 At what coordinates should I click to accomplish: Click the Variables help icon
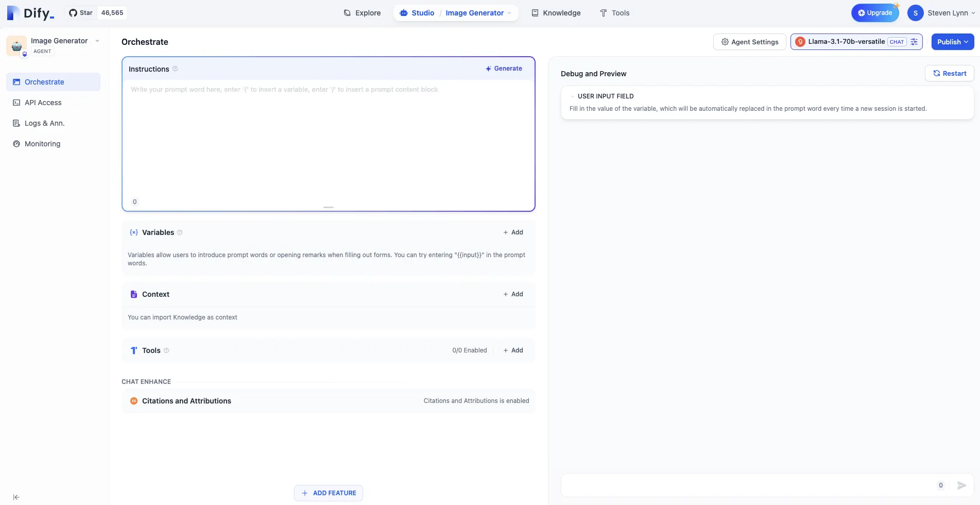click(x=180, y=232)
